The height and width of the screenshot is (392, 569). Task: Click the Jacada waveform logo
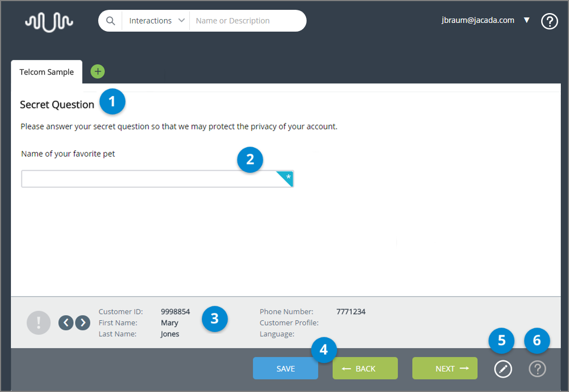(49, 22)
